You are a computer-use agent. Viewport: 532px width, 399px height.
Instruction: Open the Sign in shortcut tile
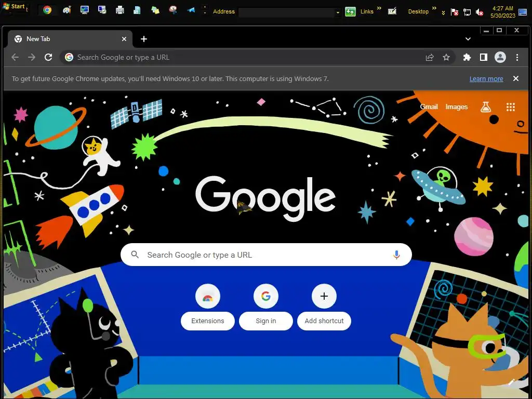pyautogui.click(x=265, y=307)
